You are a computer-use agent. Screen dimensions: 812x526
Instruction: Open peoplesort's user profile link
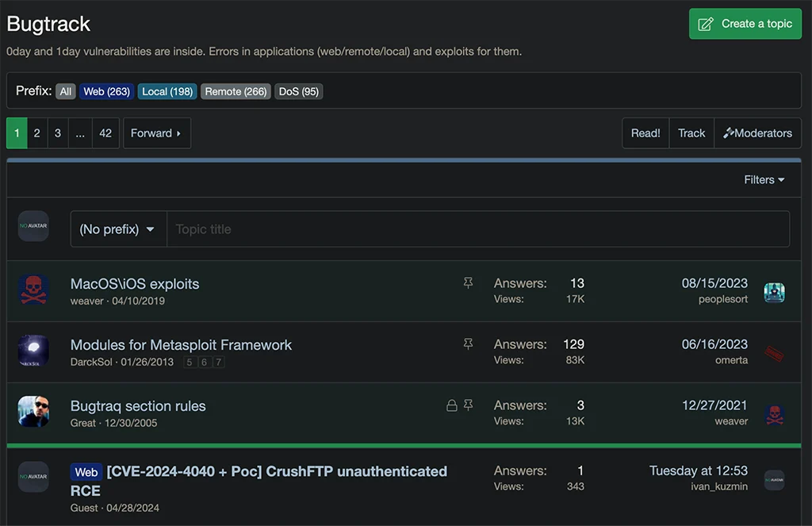coord(723,299)
